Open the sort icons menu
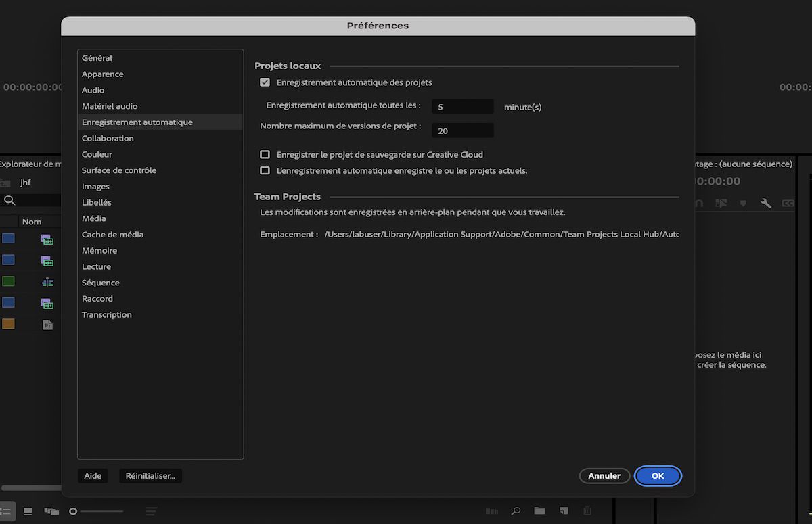The height and width of the screenshot is (524, 812). (152, 511)
